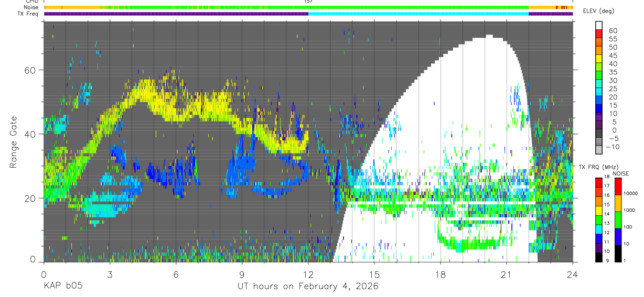Image resolution: width=644 pixels, height=297 pixels.
Task: Click the '100' label on the NOISE colorbar
Action: 629,227
